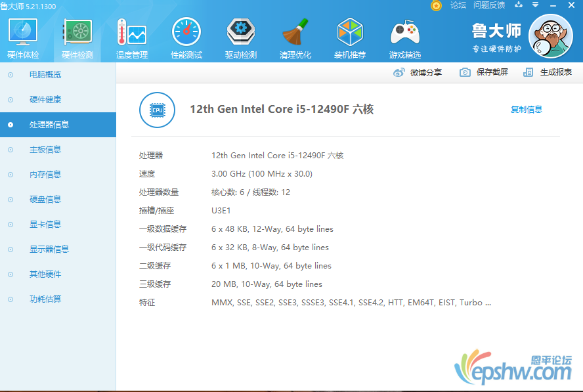This screenshot has height=392, width=583.
Task: Click the 速度 label
Action: 147,174
